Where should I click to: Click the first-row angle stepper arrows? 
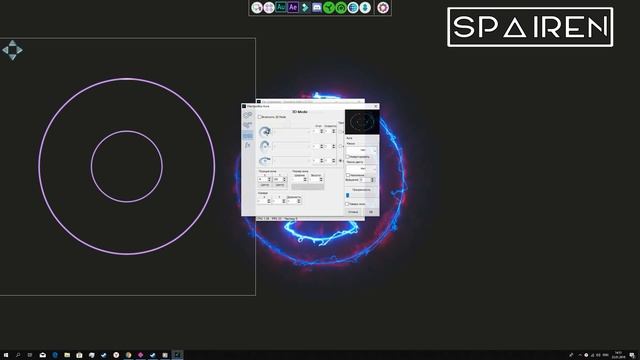(x=322, y=131)
